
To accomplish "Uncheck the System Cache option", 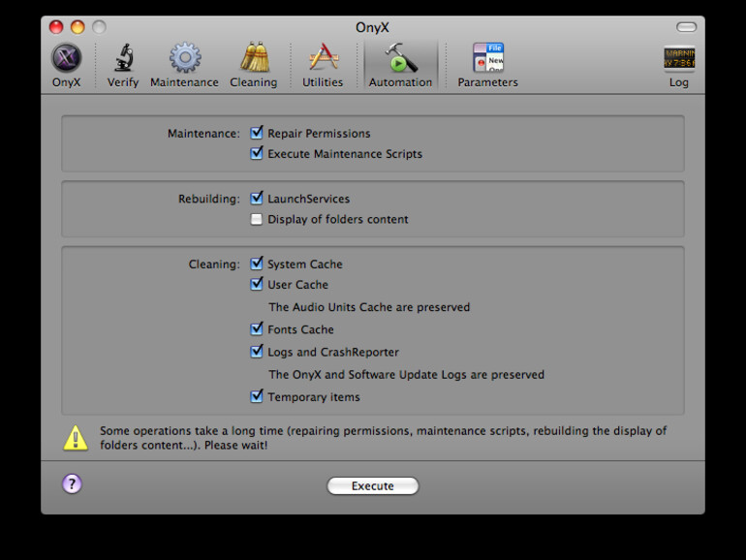I will point(257,264).
